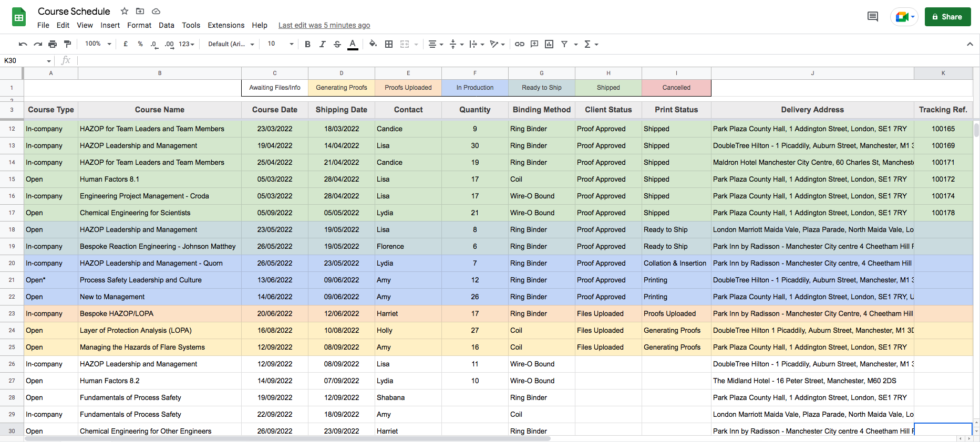Image resolution: width=980 pixels, height=442 pixels.
Task: Click the Name box showing K30
Action: [x=27, y=60]
